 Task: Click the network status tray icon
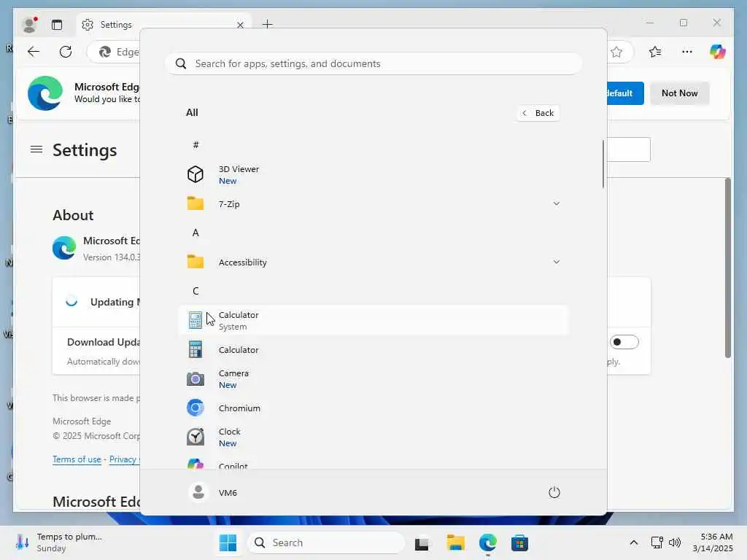657,542
